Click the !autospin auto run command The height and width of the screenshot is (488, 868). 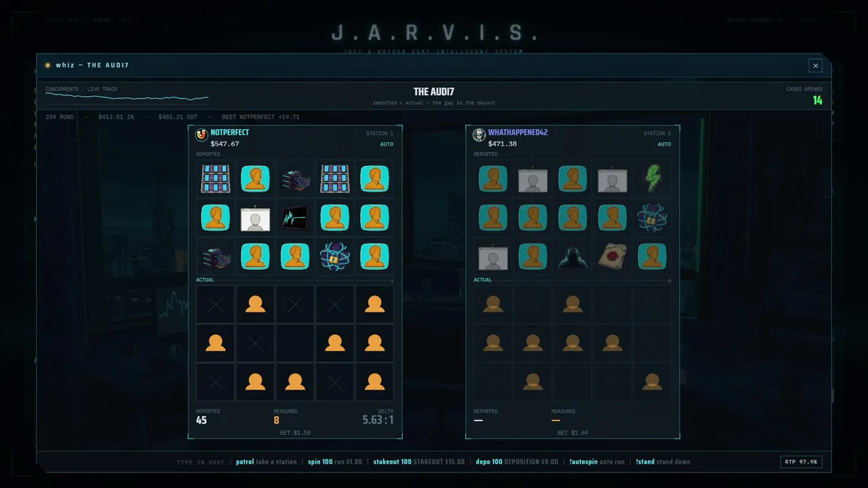point(597,462)
